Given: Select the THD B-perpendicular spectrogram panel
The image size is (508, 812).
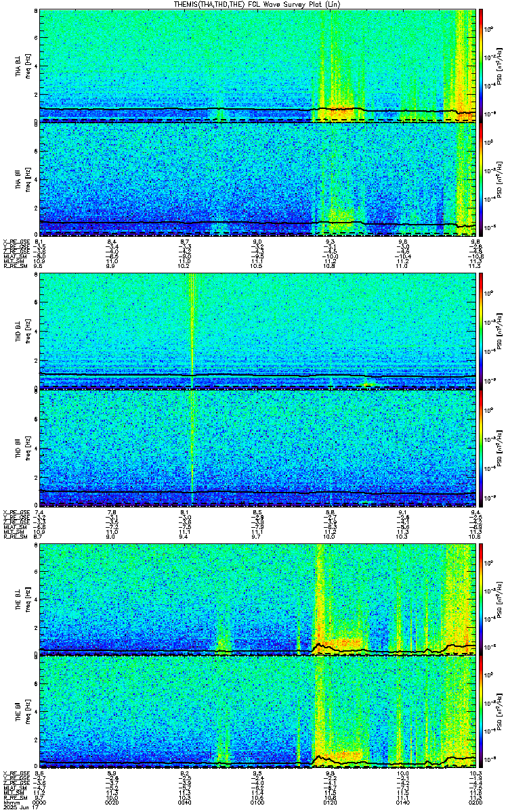Looking at the screenshot, I should [x=257, y=332].
